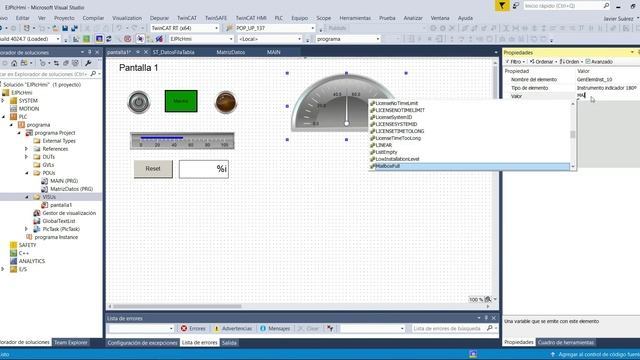Switch to the Salida tab

(229, 343)
